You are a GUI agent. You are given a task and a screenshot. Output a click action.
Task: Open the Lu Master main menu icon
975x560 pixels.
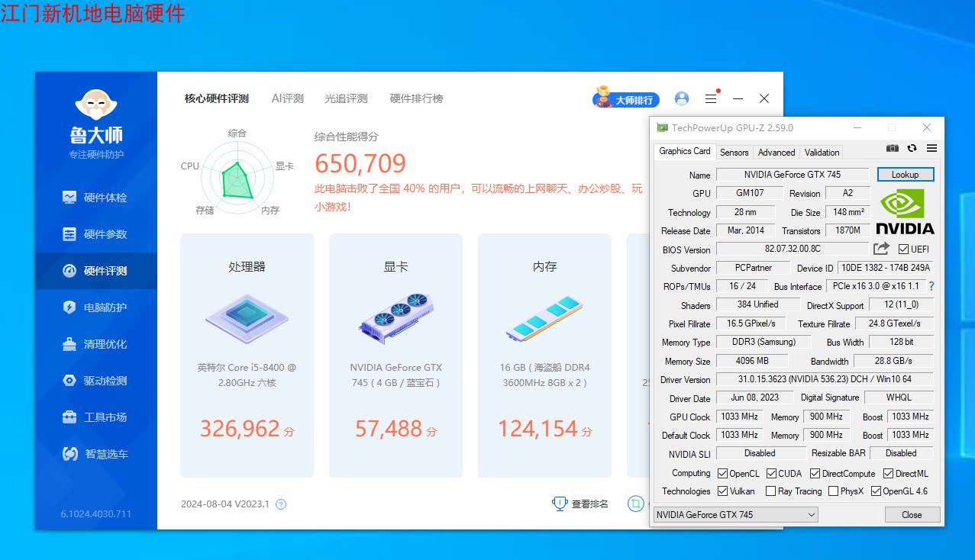711,98
